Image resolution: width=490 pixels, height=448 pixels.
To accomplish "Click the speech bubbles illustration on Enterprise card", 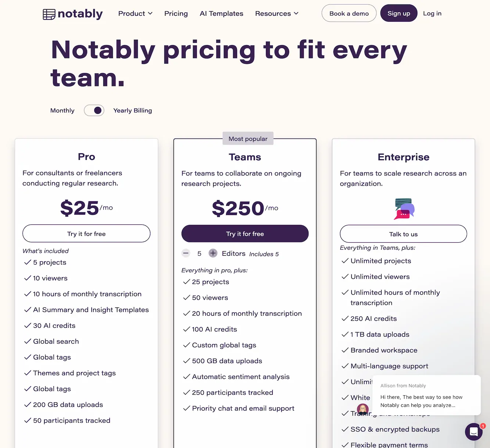I will (403, 209).
